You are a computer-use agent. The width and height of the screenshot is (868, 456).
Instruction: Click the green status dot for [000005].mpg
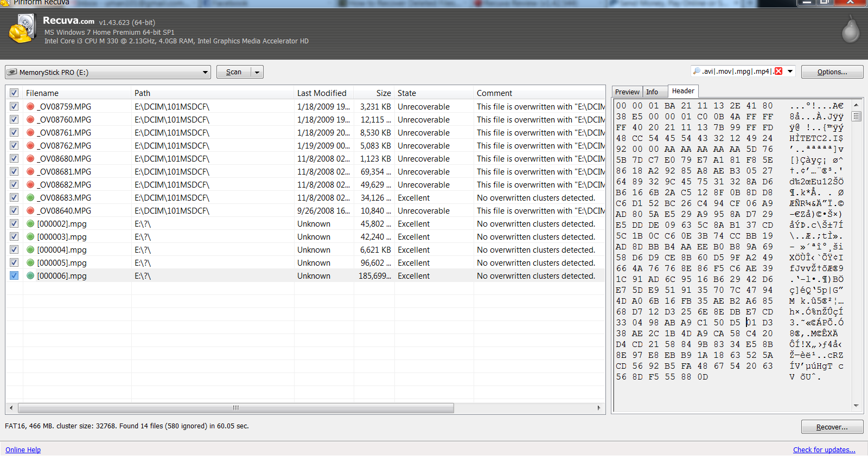pos(30,263)
